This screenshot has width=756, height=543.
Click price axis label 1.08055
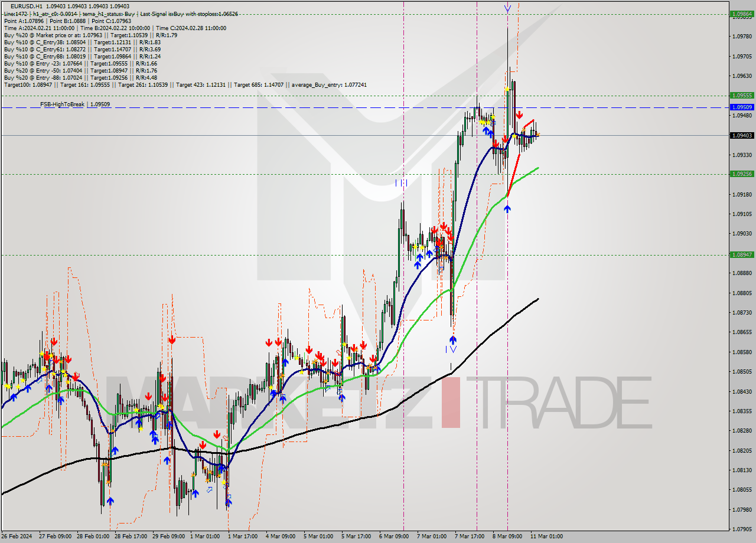[741, 490]
